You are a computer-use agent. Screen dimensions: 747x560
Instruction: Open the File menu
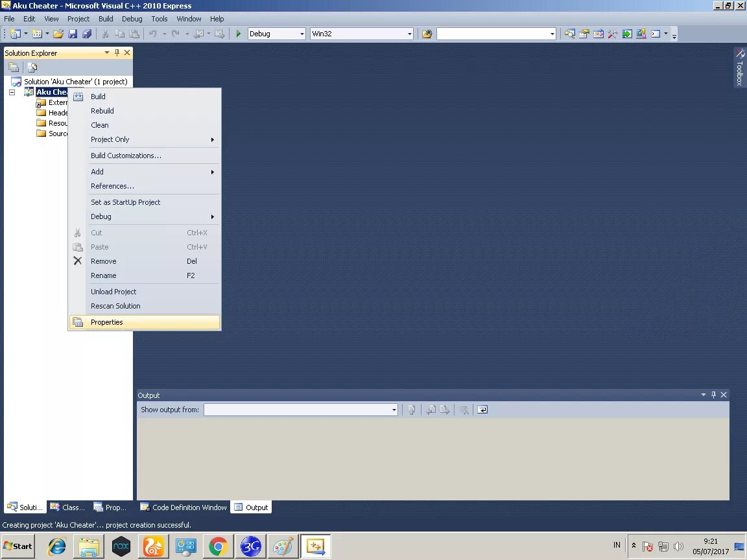pos(9,19)
